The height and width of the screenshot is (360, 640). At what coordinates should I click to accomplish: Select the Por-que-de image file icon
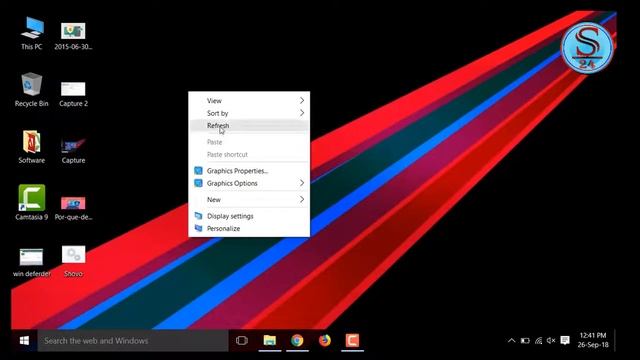tap(73, 208)
